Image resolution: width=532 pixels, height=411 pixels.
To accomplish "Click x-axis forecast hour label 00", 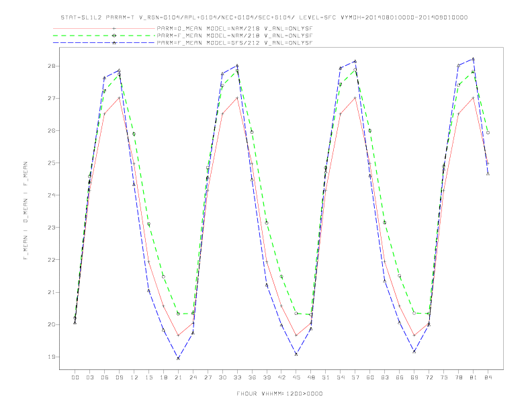I will [75, 377].
